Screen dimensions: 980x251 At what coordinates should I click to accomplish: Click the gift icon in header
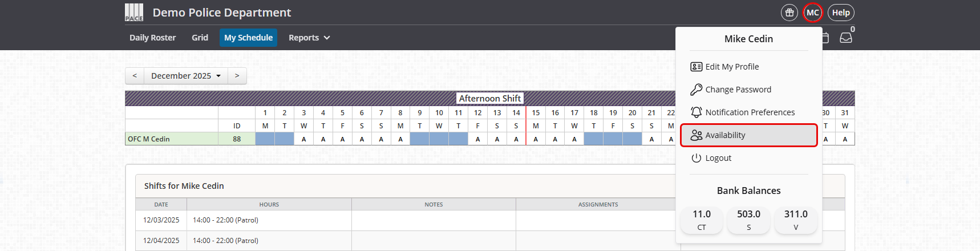pyautogui.click(x=789, y=13)
